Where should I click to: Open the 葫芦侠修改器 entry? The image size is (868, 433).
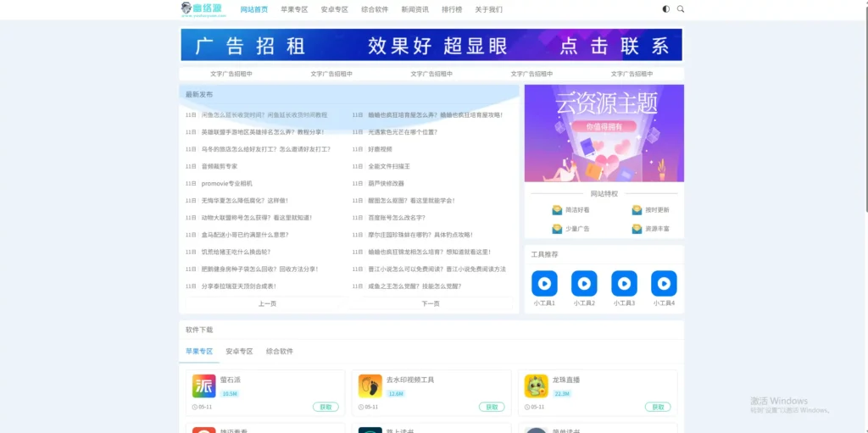coord(386,183)
